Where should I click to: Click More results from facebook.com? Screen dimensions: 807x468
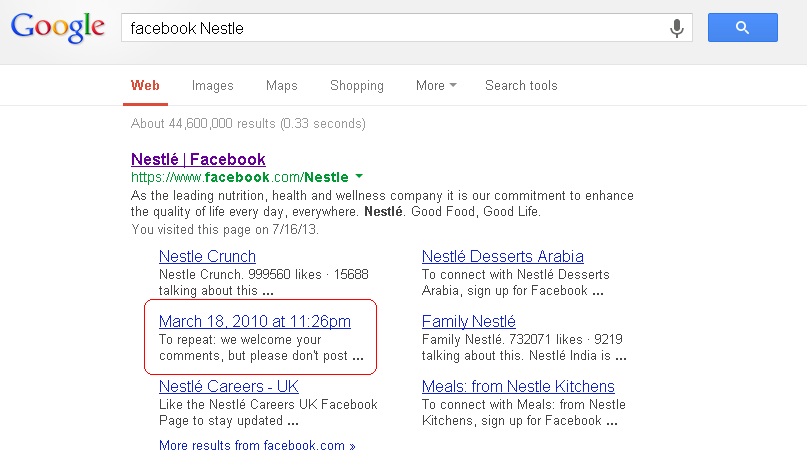tap(257, 445)
